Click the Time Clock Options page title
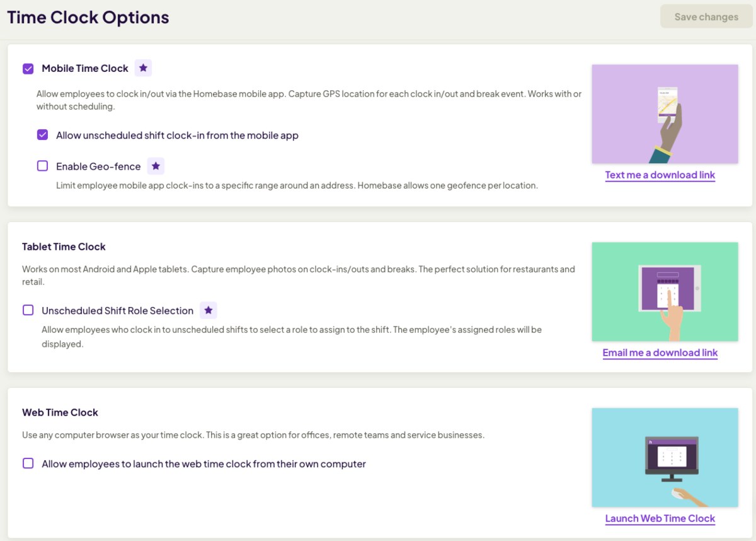The image size is (756, 541). tap(88, 17)
